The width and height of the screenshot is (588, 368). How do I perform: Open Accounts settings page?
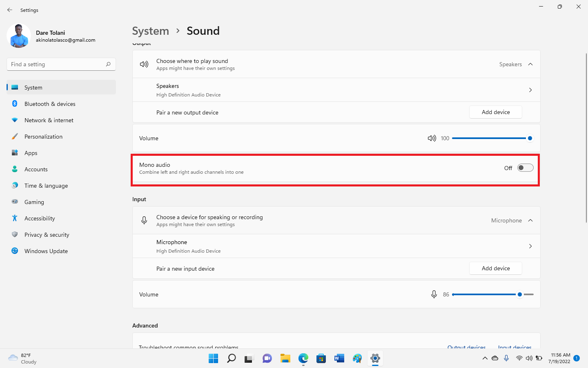coord(61,169)
